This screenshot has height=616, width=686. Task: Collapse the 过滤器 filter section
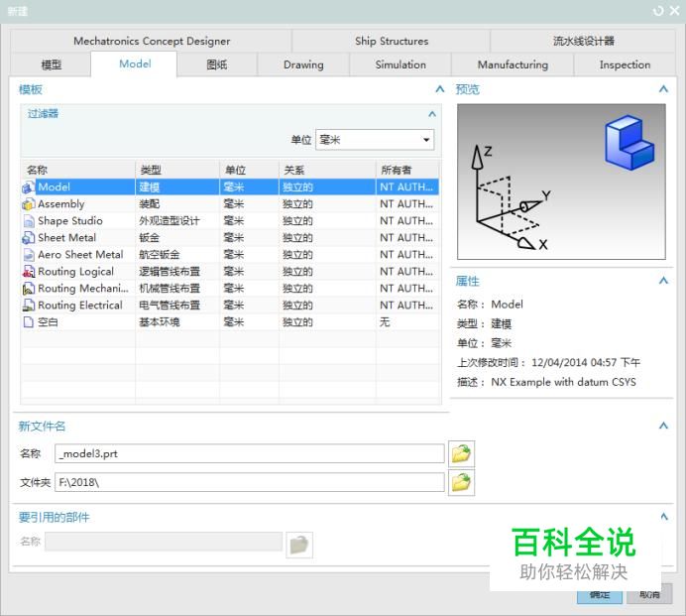432,114
